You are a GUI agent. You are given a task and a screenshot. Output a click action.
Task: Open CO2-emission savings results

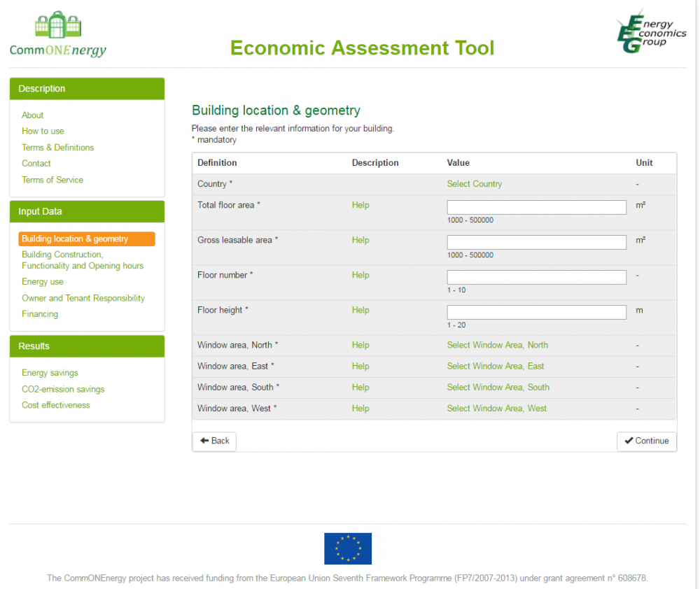click(x=64, y=389)
